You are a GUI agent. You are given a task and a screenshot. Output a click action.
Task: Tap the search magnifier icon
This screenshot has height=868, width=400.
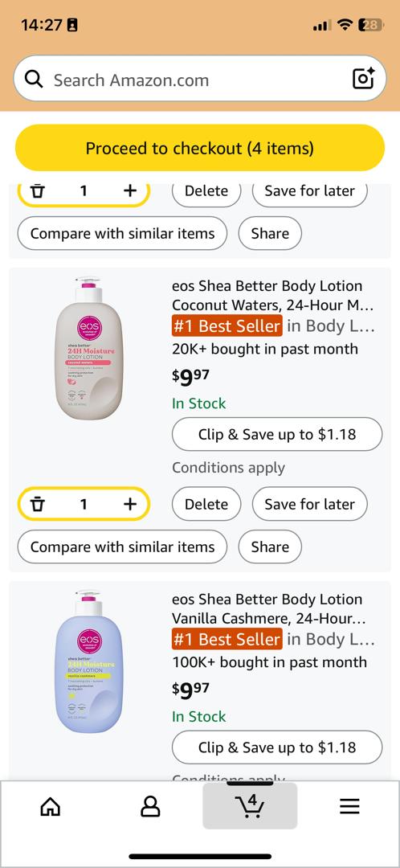[x=34, y=80]
